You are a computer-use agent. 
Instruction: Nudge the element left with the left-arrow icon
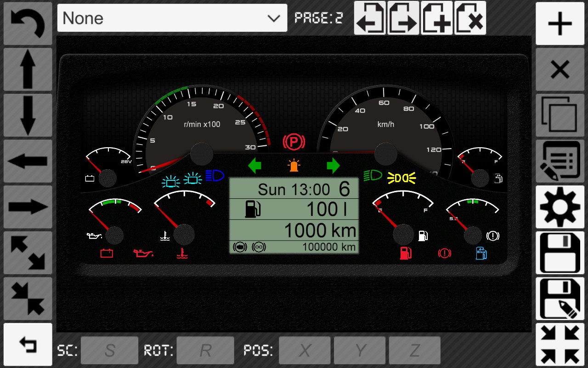click(28, 161)
